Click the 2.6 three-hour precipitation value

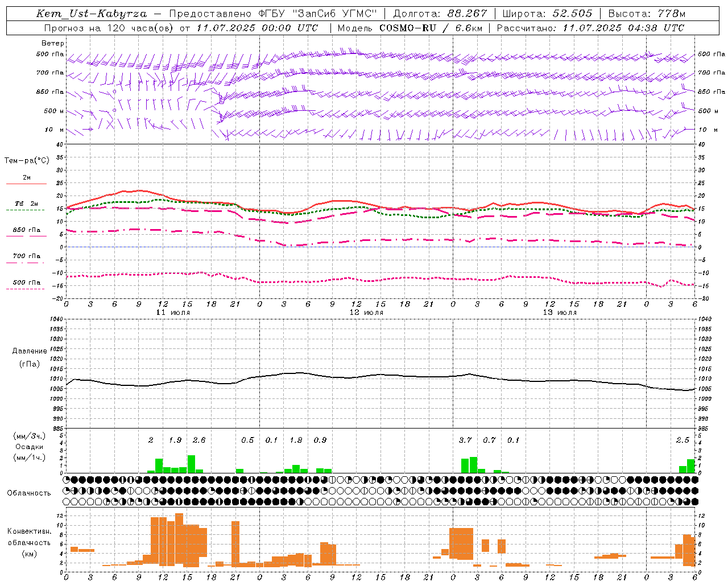pyautogui.click(x=199, y=440)
